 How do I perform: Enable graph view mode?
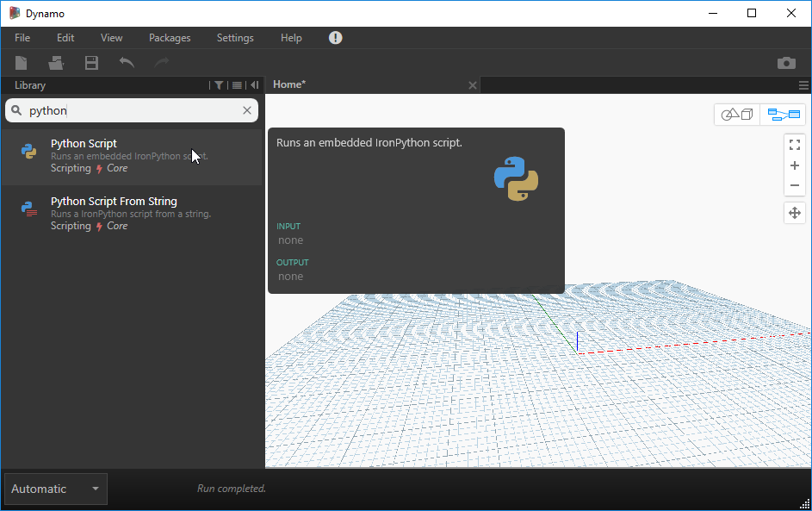point(782,114)
